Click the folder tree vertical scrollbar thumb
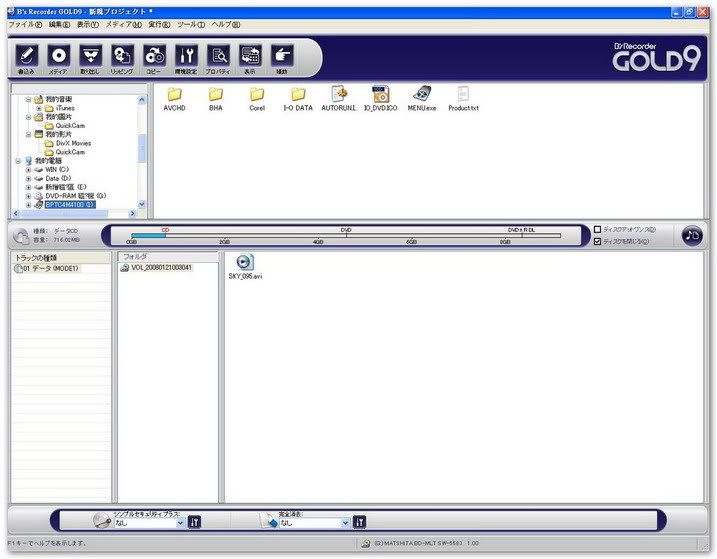The height and width of the screenshot is (559, 717). click(141, 147)
